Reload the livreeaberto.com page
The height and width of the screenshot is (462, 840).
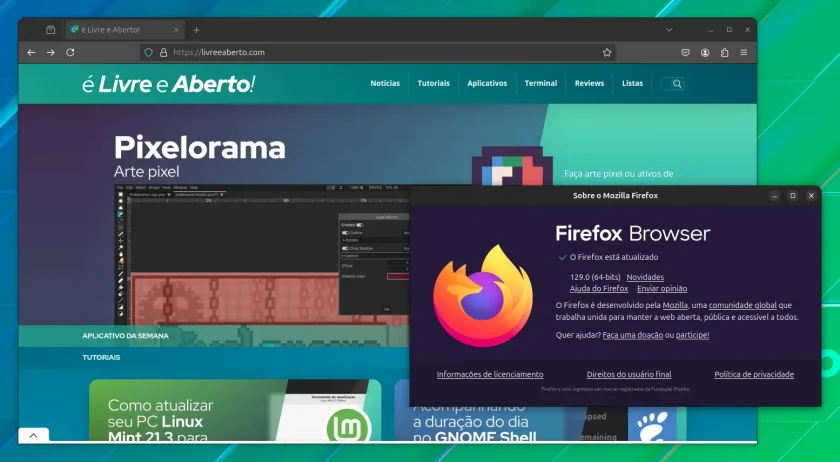coord(70,53)
